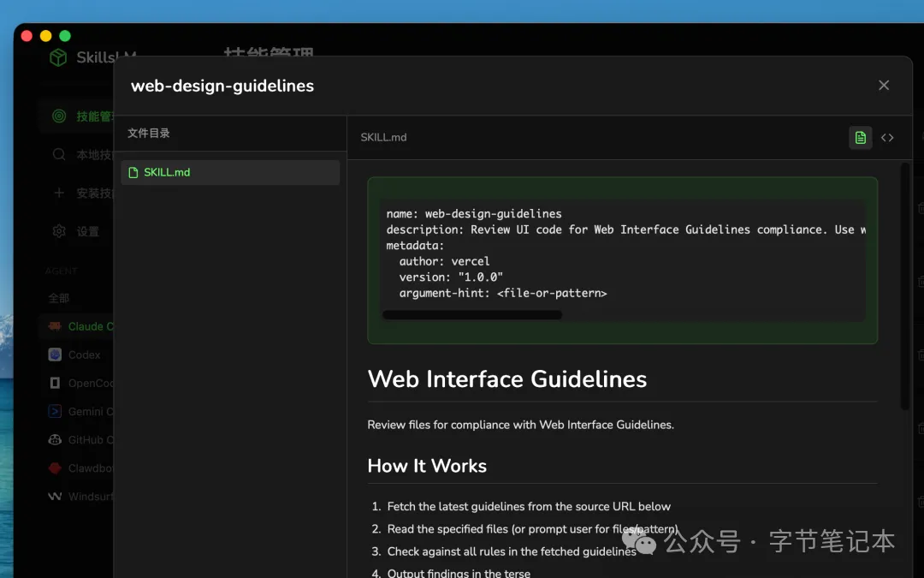This screenshot has height=578, width=924.
Task: Click the yellow minimize window button
Action: click(46, 36)
